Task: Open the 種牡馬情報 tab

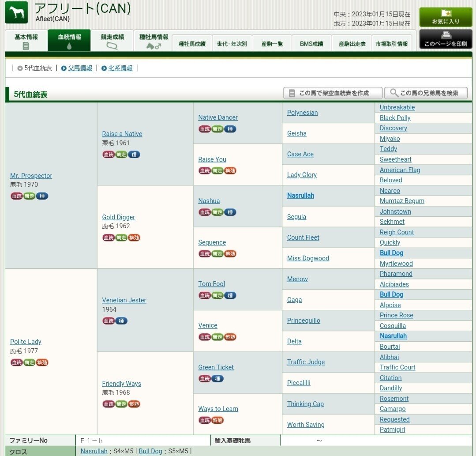Action: 154,41
